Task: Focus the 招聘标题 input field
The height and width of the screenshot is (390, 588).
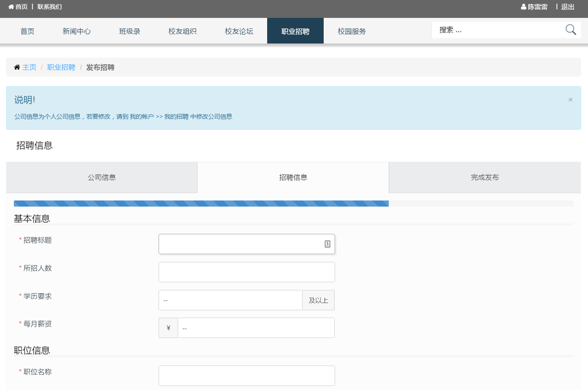Action: point(247,244)
